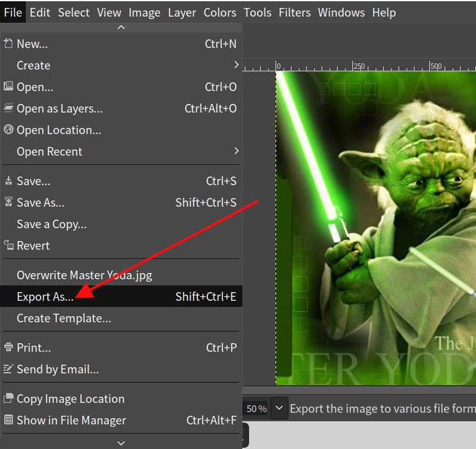Viewport: 476px width, 449px height.
Task: Click the Shift+Ctrl+S shortcut label
Action: pyautogui.click(x=206, y=202)
